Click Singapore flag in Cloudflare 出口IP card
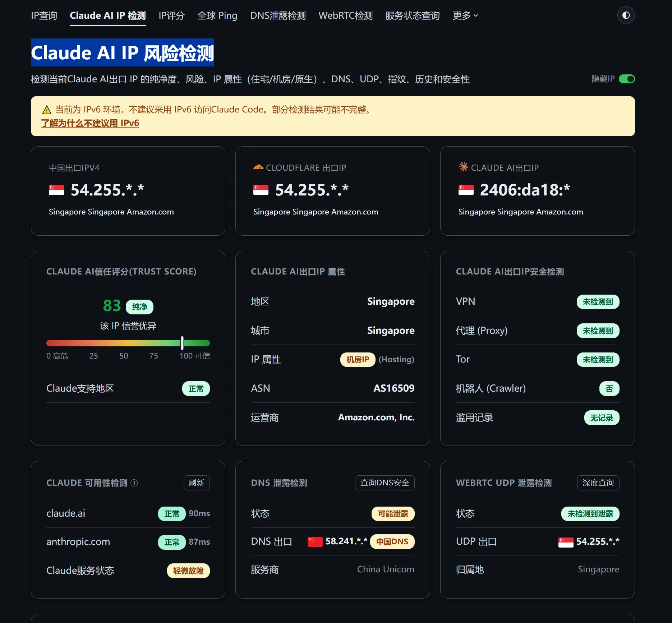Viewport: 672px width, 623px height. [261, 190]
